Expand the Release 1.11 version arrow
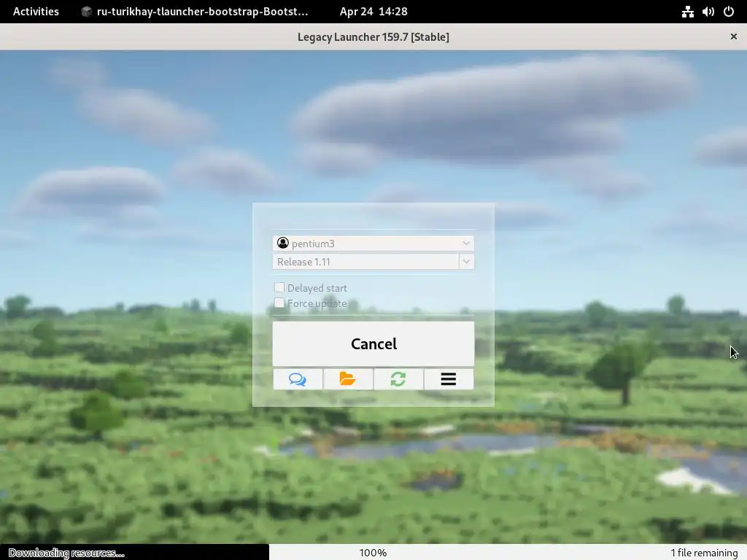The image size is (747, 560). click(466, 261)
